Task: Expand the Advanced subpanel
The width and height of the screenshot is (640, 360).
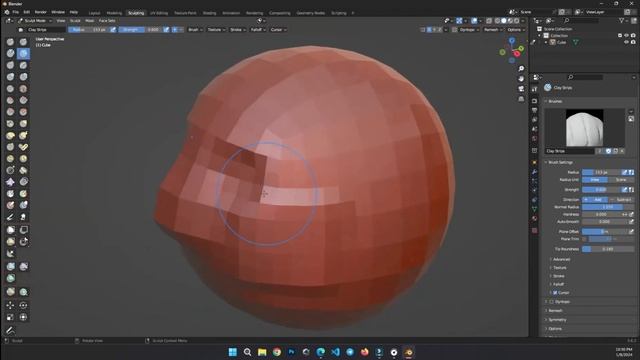Action: (561, 260)
